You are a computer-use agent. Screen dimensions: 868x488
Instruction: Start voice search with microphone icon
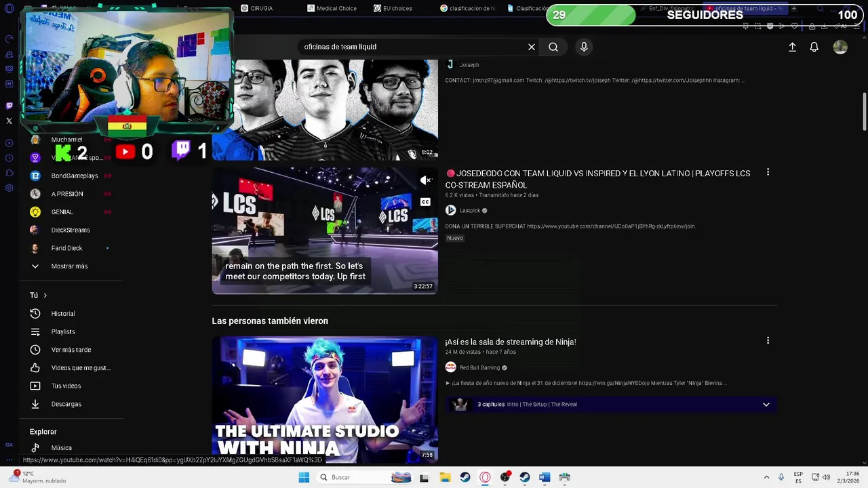[x=584, y=47]
